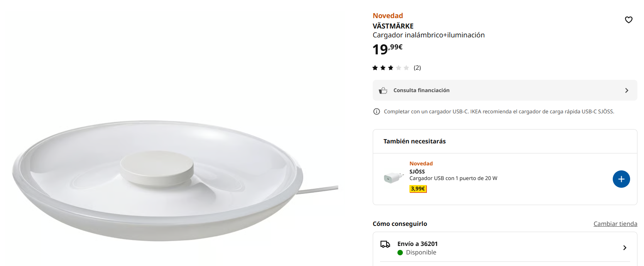Click the 3,99€ yellow price tag

418,189
